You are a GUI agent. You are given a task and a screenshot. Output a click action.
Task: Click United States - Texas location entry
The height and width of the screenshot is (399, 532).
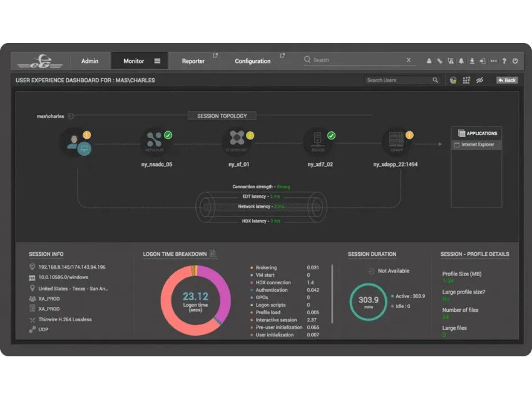(x=73, y=288)
